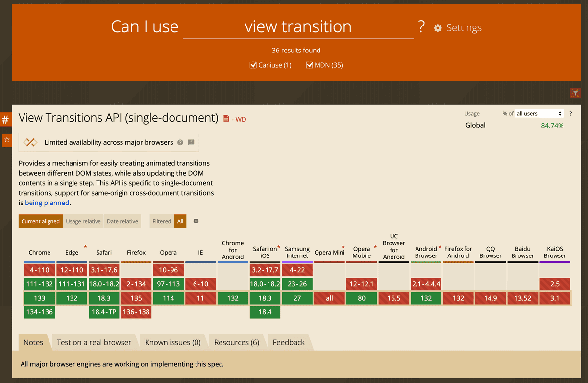Screen dimensions: 588x383
Task: Select Filtered browsers option
Action: (162, 221)
